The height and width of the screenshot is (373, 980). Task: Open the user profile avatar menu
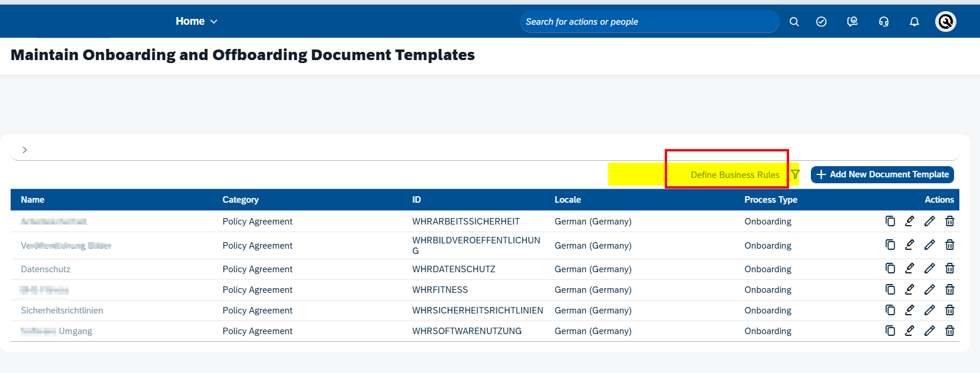(x=945, y=22)
